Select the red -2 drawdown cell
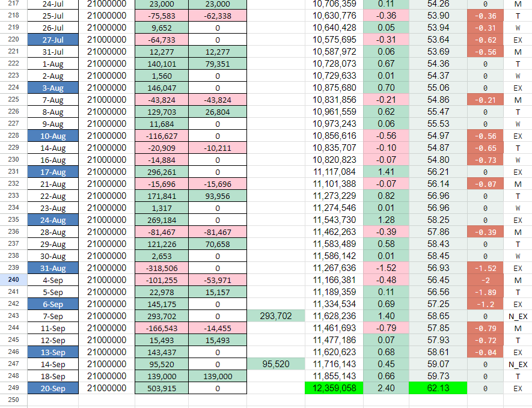 [485, 280]
